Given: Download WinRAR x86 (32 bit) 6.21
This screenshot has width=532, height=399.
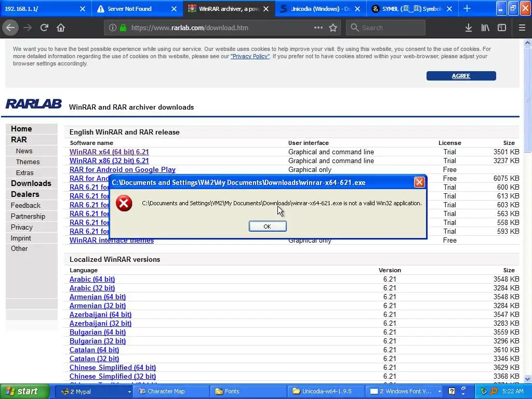Looking at the screenshot, I should tap(109, 161).
